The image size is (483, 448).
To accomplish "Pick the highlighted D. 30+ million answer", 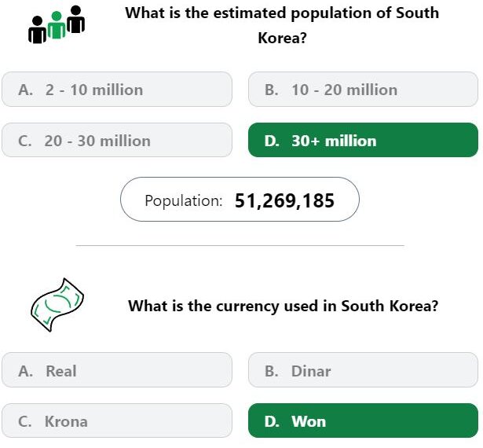I will 363,140.
